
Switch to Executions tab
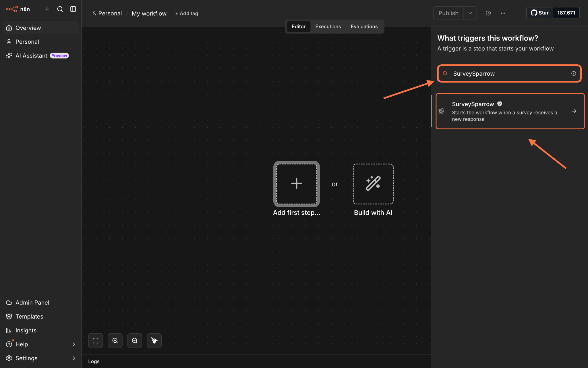pos(328,26)
